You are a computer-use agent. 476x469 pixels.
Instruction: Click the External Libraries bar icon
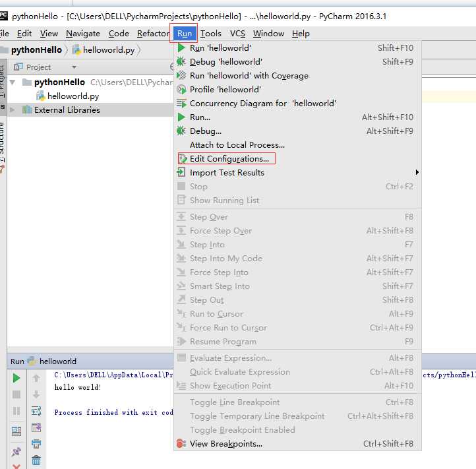[27, 109]
